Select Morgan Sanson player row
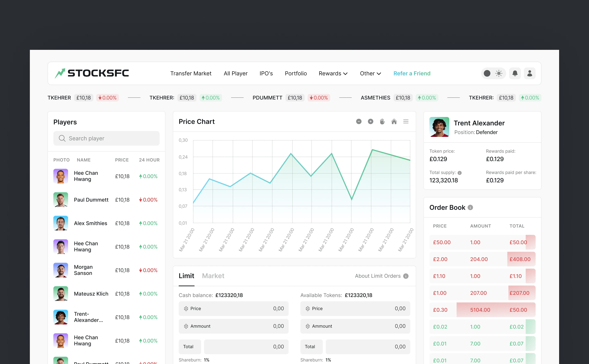Viewport: 589px width, 364px height. point(106,270)
